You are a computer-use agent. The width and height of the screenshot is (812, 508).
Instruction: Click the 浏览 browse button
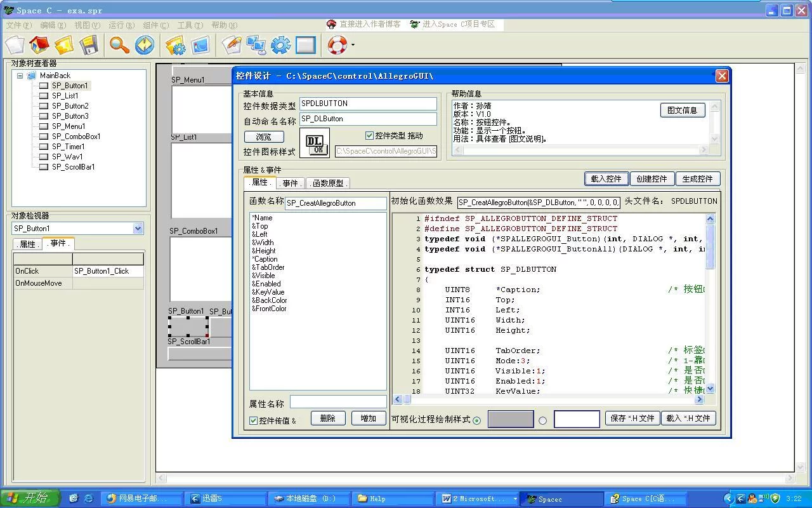pos(264,137)
